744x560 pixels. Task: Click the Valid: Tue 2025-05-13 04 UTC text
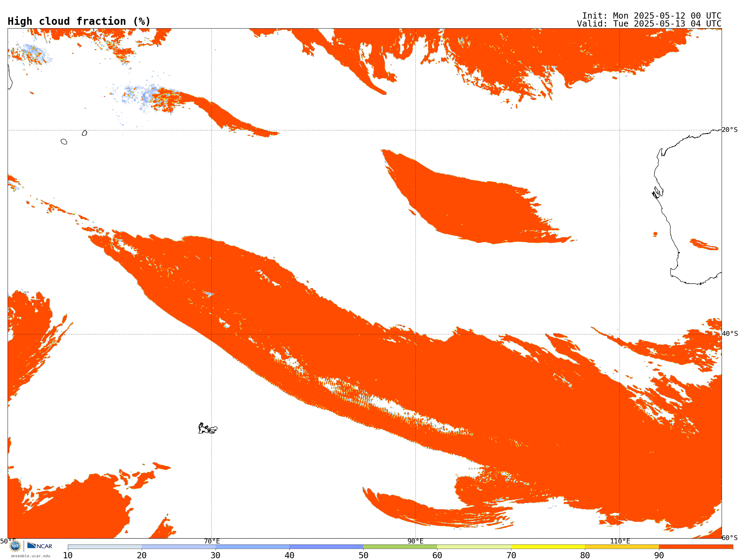(x=649, y=24)
